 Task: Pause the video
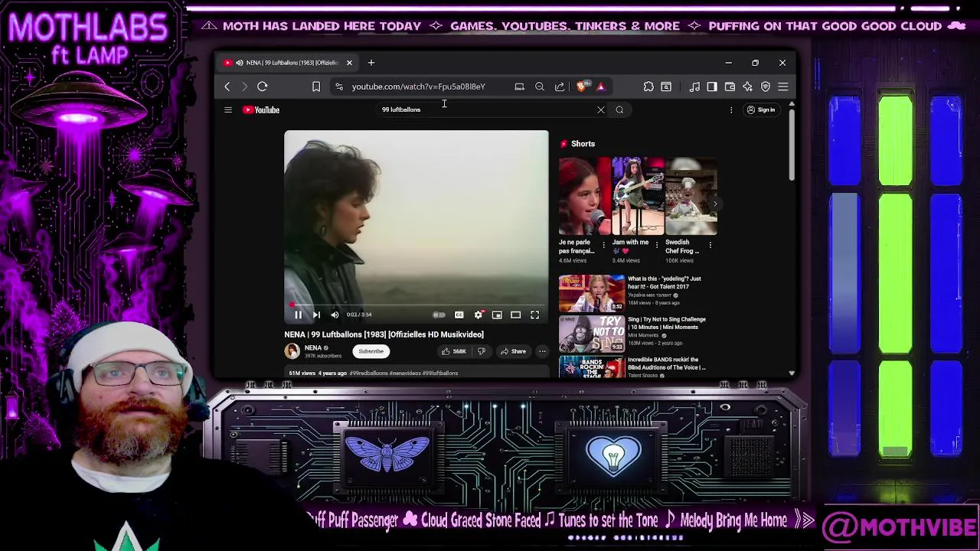tap(298, 315)
